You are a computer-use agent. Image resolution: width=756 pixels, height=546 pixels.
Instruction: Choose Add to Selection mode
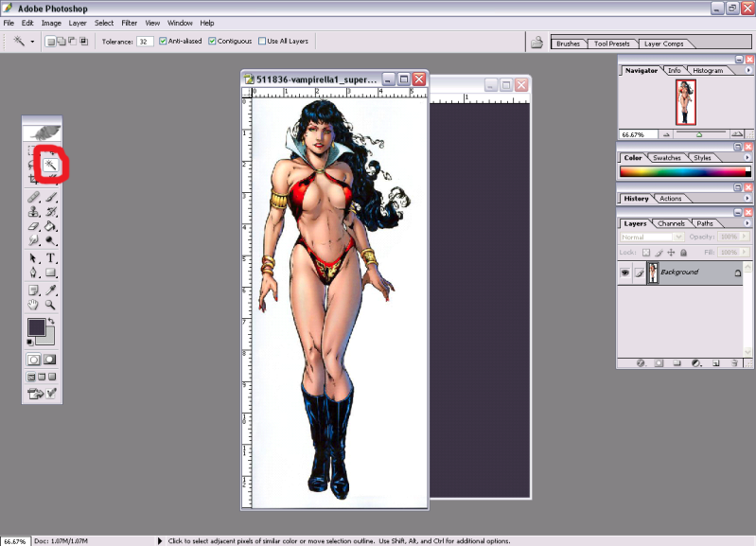pos(62,42)
